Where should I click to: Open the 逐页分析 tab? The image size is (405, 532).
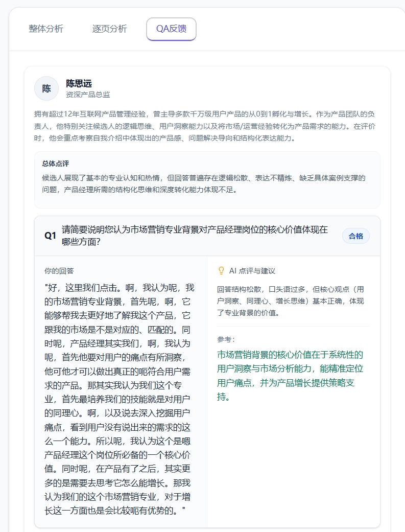coord(109,29)
